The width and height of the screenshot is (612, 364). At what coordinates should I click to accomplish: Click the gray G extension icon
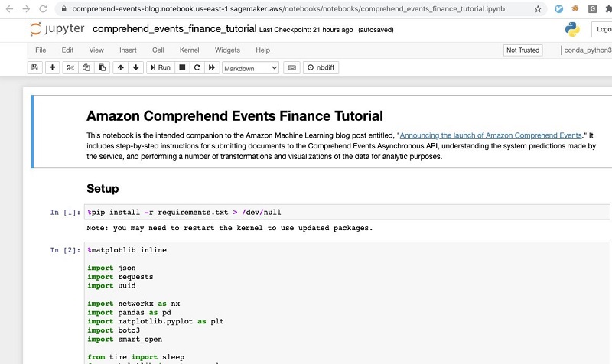point(592,8)
